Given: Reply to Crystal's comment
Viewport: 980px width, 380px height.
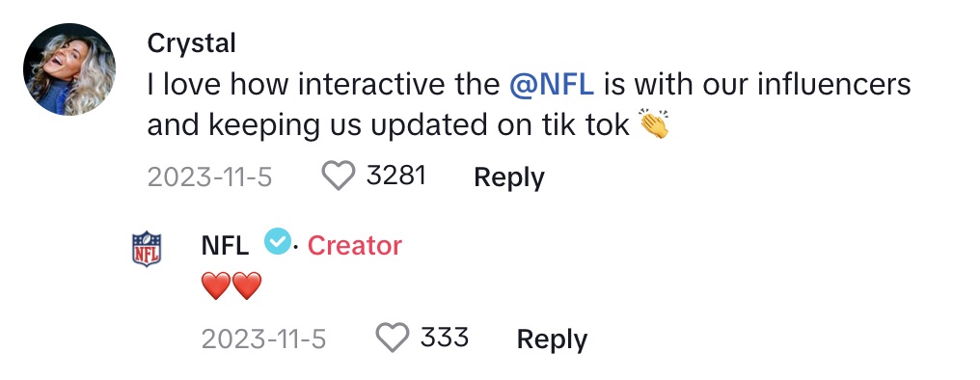Looking at the screenshot, I should 508,176.
